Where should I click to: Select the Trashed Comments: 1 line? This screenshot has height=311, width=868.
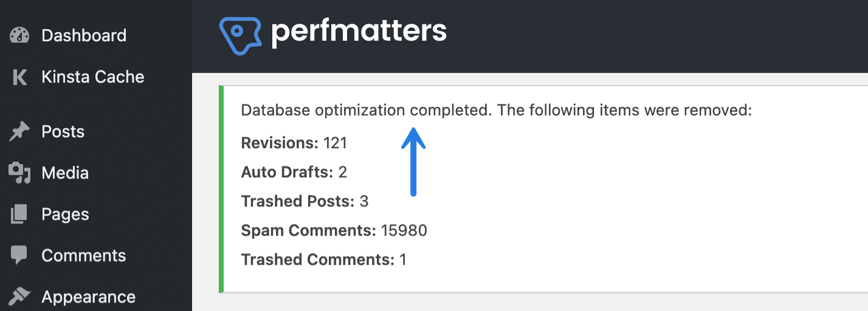pos(323,259)
